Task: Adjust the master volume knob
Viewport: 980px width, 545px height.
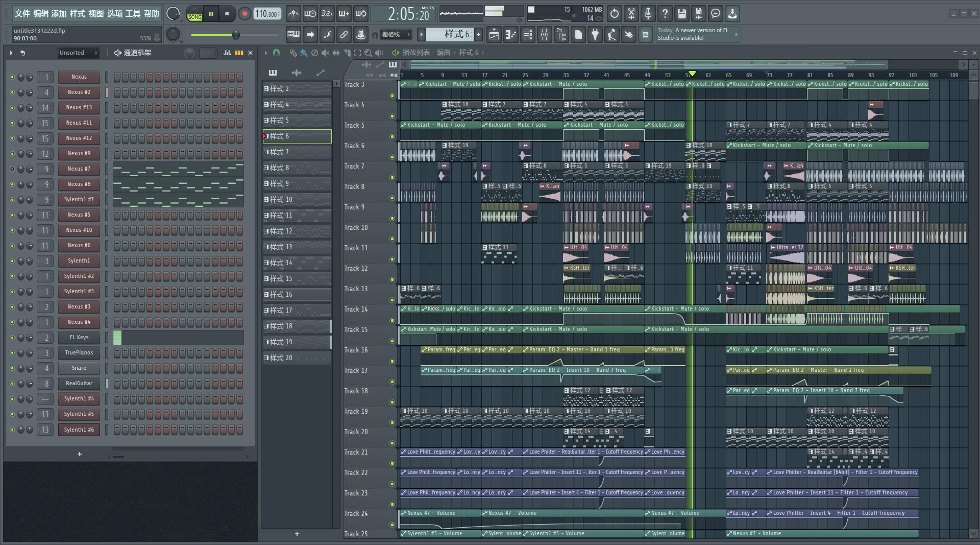Action: coord(173,14)
